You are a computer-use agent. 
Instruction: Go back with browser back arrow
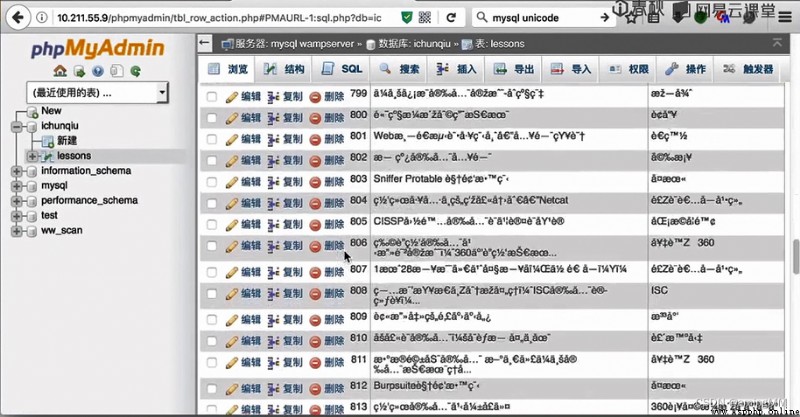pos(18,17)
